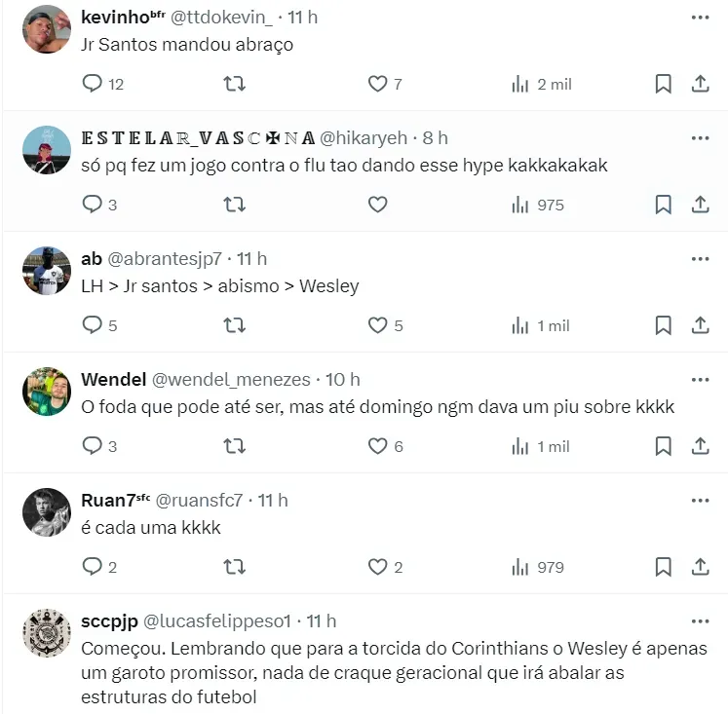Open the @ruansfc7 profile link
Screen dimensions: 728x714
[x=199, y=501]
